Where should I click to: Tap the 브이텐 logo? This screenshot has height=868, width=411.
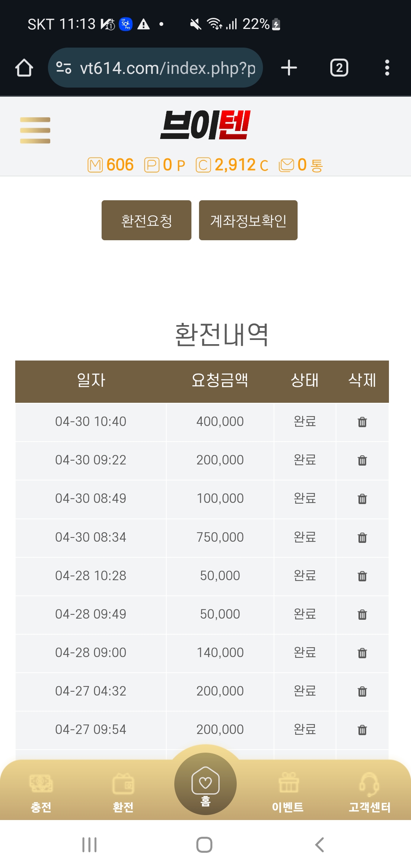coord(205,125)
